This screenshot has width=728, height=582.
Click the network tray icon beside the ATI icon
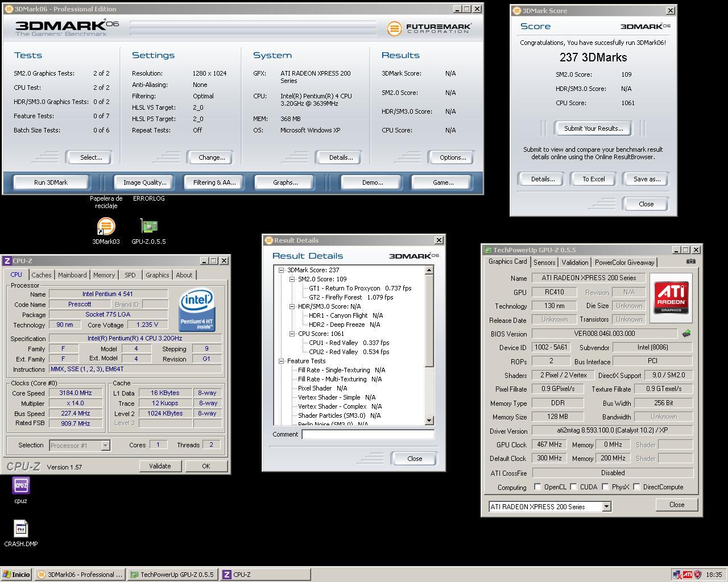pyautogui.click(x=677, y=575)
